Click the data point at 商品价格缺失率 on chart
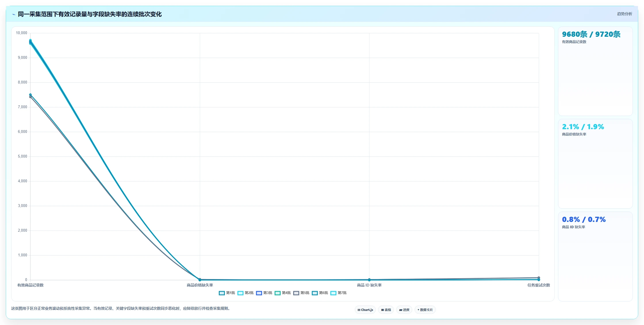This screenshot has width=644, height=325. (200, 279)
